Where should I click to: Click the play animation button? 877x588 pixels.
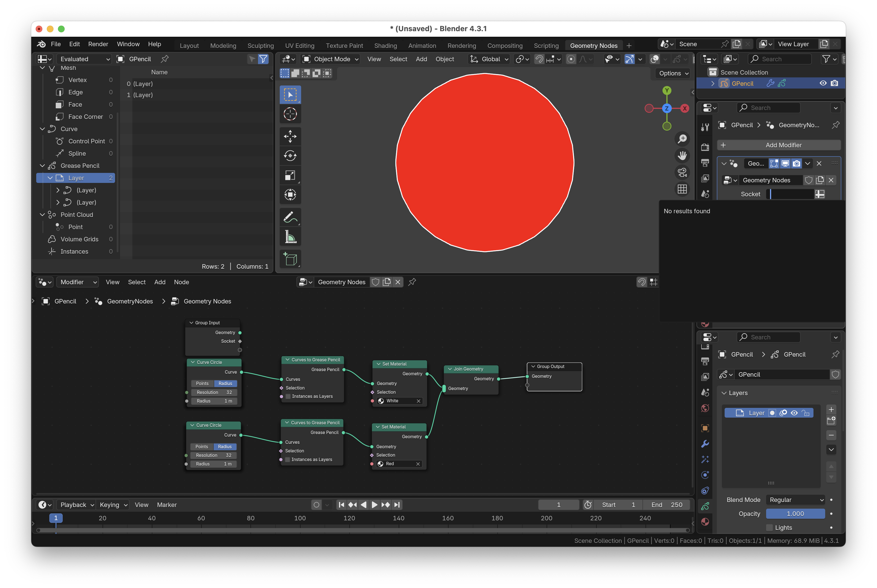(x=374, y=505)
